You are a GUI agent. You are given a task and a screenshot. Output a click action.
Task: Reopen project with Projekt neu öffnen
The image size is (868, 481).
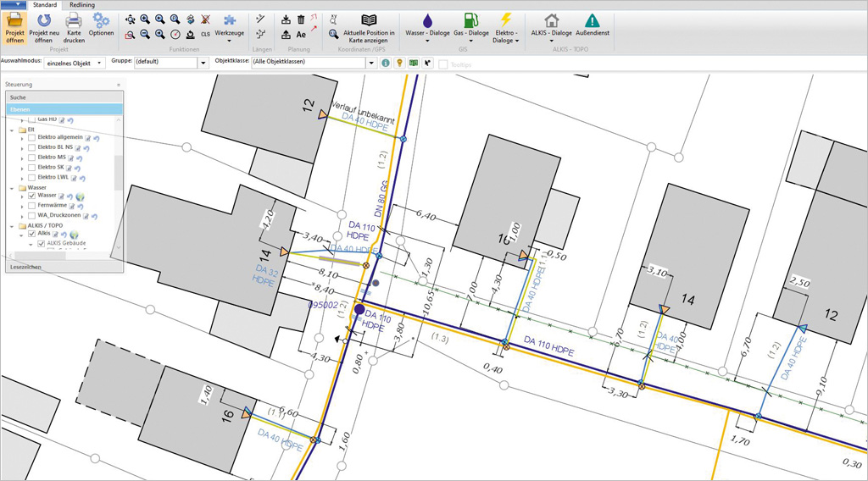(44, 20)
